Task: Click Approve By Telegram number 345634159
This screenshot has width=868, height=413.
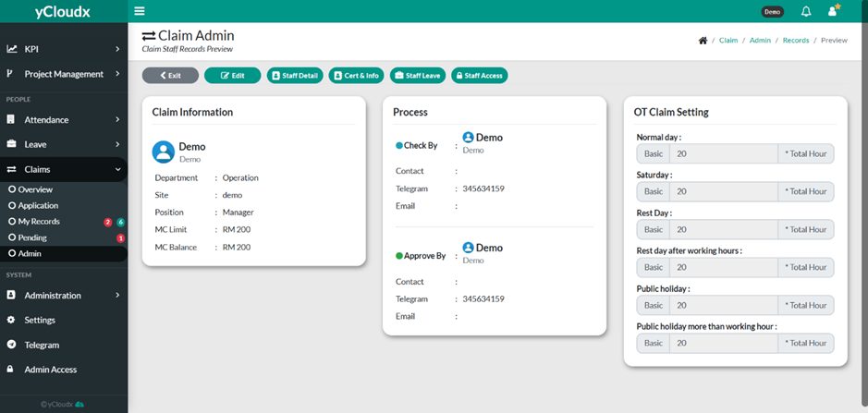Action: pyautogui.click(x=483, y=298)
